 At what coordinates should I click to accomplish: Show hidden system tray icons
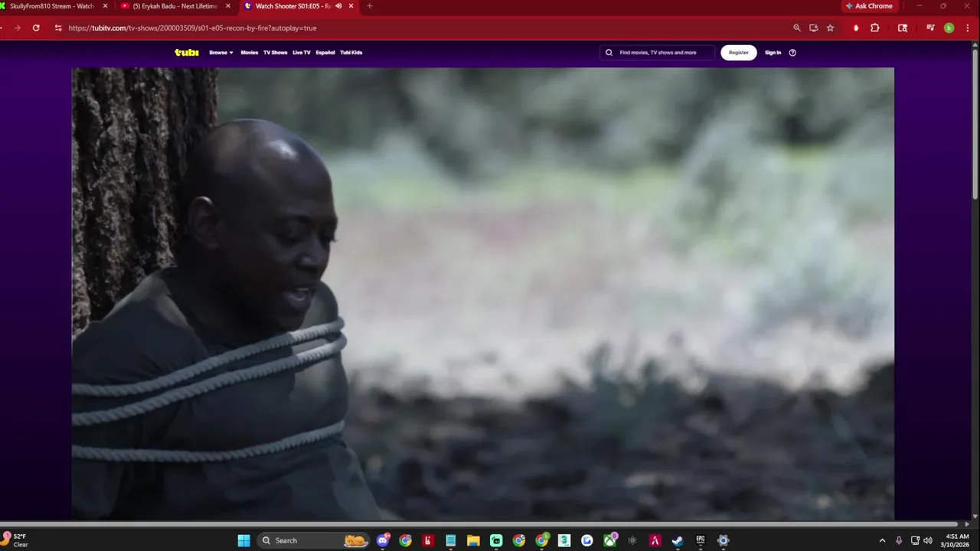point(882,540)
